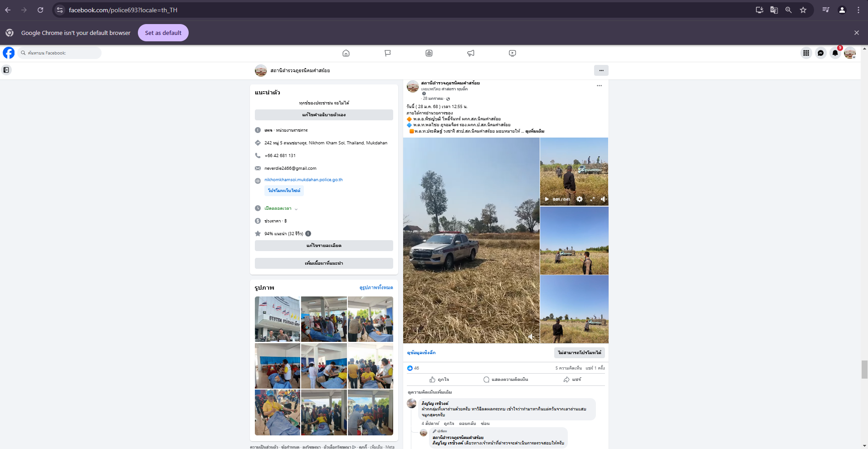The image size is (868, 449).
Task: Open the video tab icon in top navigation
Action: (512, 53)
